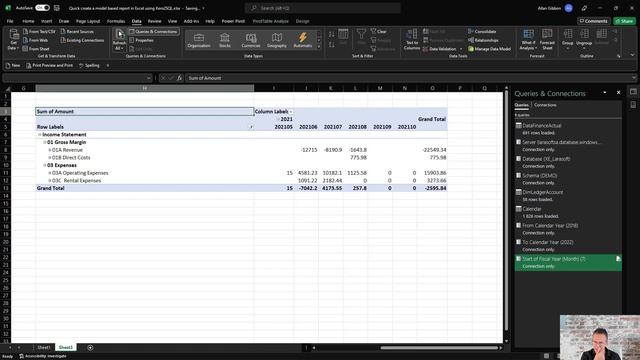Collapse the 01 Gross Margin group
Viewport: 640px width, 360px height.
pos(44,142)
